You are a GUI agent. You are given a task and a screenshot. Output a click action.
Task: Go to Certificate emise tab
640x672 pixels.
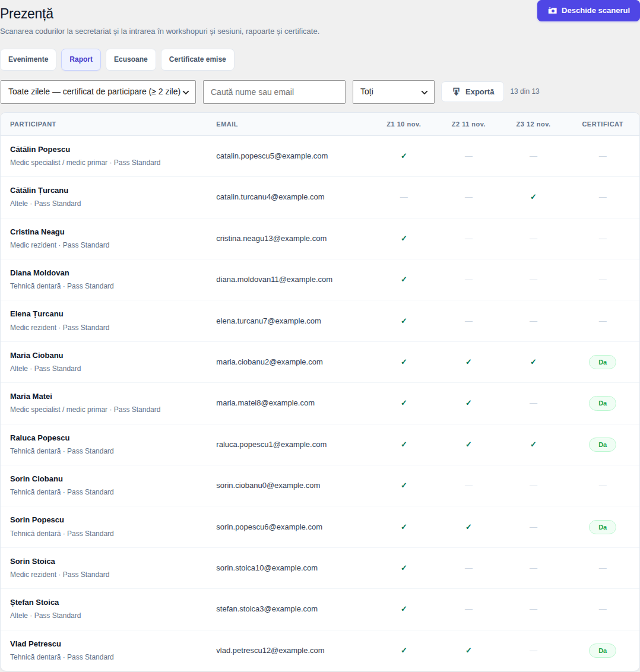coord(197,59)
